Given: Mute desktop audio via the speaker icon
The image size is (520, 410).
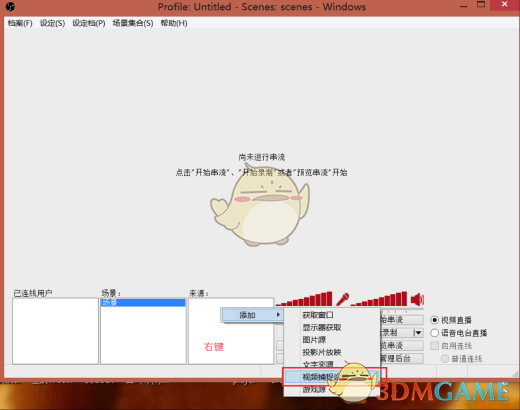Looking at the screenshot, I should (x=417, y=299).
